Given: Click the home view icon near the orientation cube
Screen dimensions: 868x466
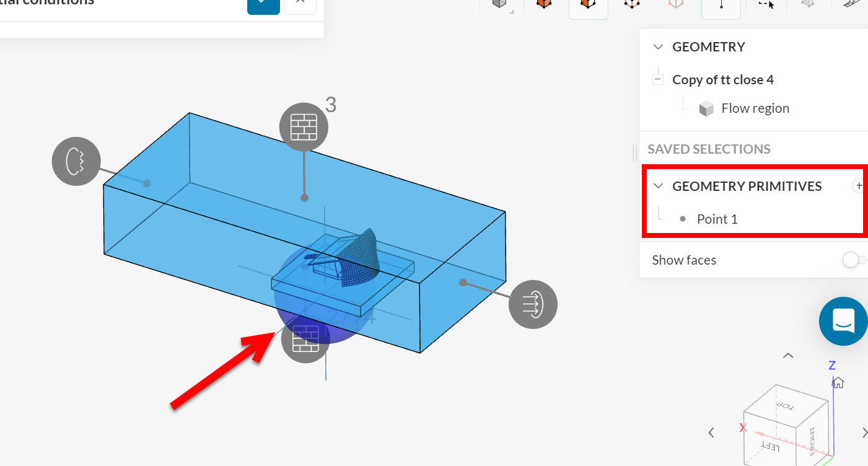Looking at the screenshot, I should [837, 382].
